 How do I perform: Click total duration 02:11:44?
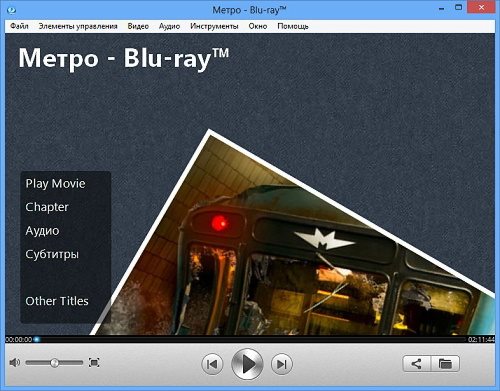click(481, 339)
